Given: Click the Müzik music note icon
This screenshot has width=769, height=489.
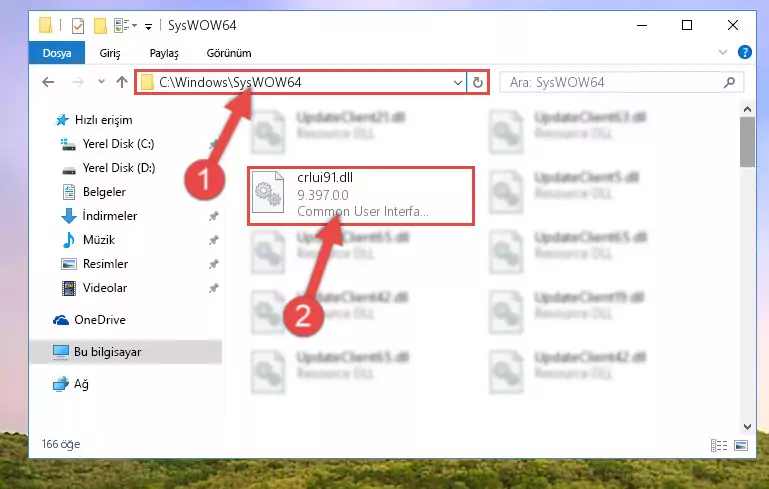Looking at the screenshot, I should coord(69,240).
